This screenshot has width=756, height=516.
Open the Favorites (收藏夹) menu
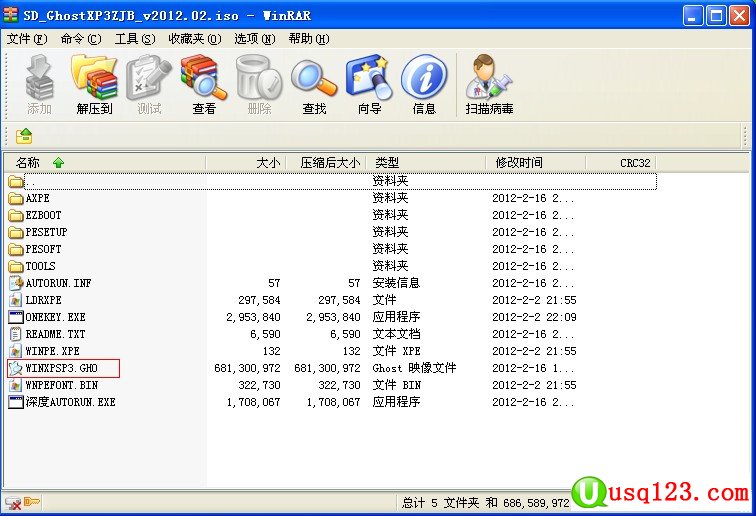tap(195, 39)
